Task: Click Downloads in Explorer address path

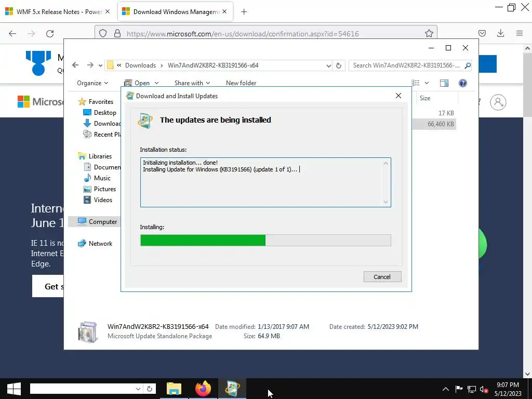Action: [140, 65]
